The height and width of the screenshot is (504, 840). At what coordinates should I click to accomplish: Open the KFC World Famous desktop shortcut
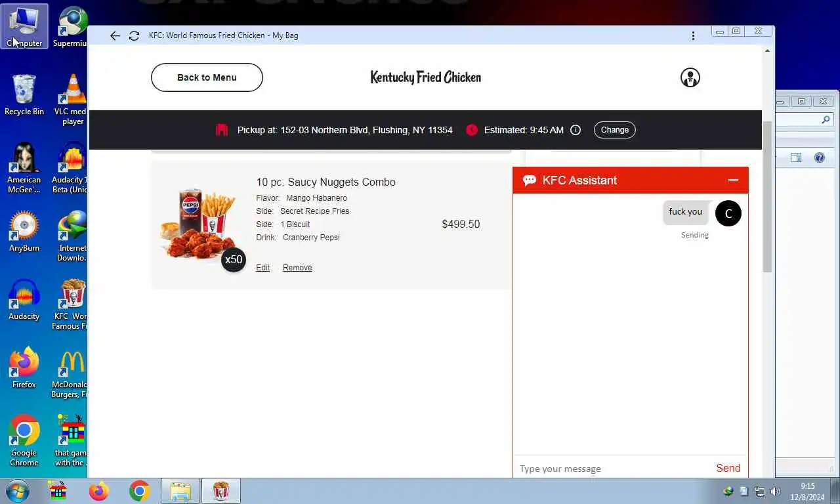tap(71, 304)
